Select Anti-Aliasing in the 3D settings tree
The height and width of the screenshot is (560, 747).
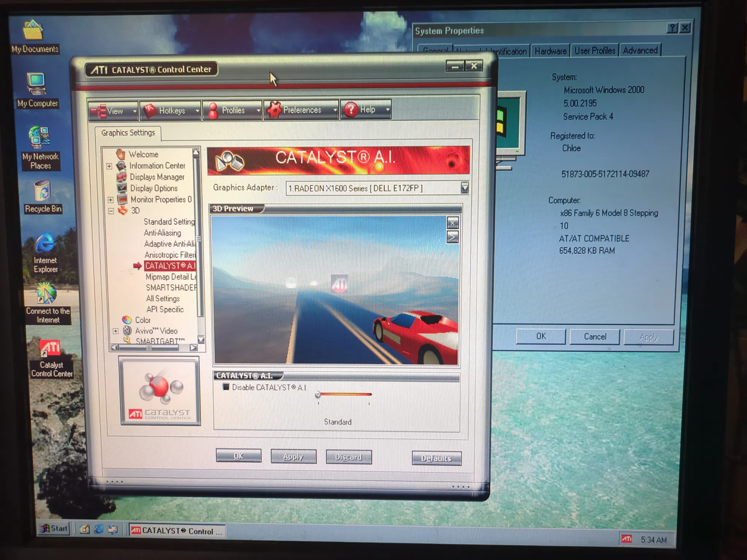[x=162, y=233]
